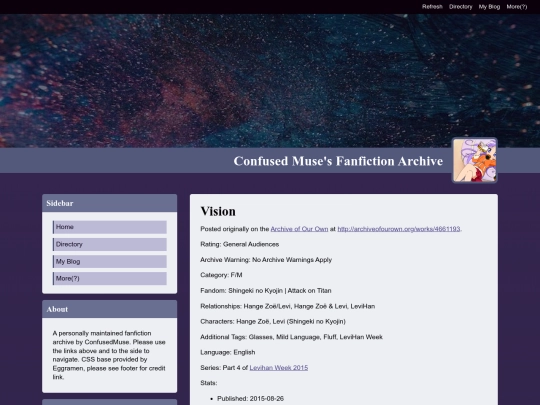Click the About panel description paragraph
The image size is (540, 405).
coord(109,355)
